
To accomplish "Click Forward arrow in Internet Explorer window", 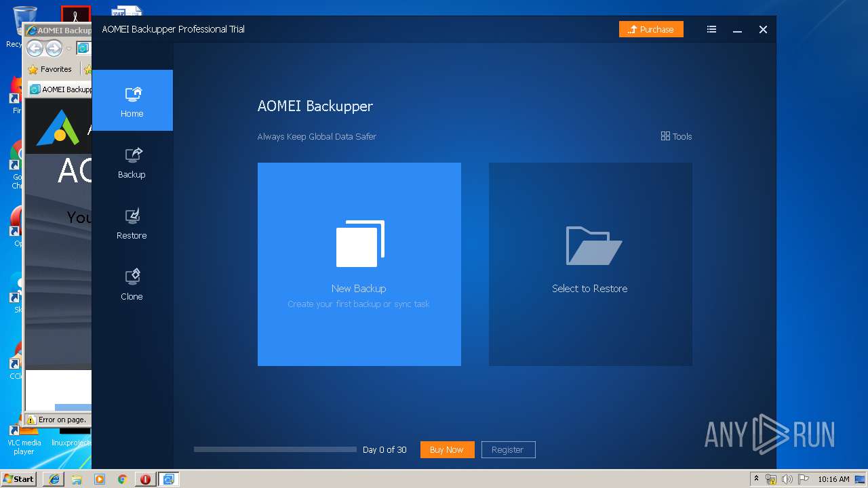I will coord(54,48).
